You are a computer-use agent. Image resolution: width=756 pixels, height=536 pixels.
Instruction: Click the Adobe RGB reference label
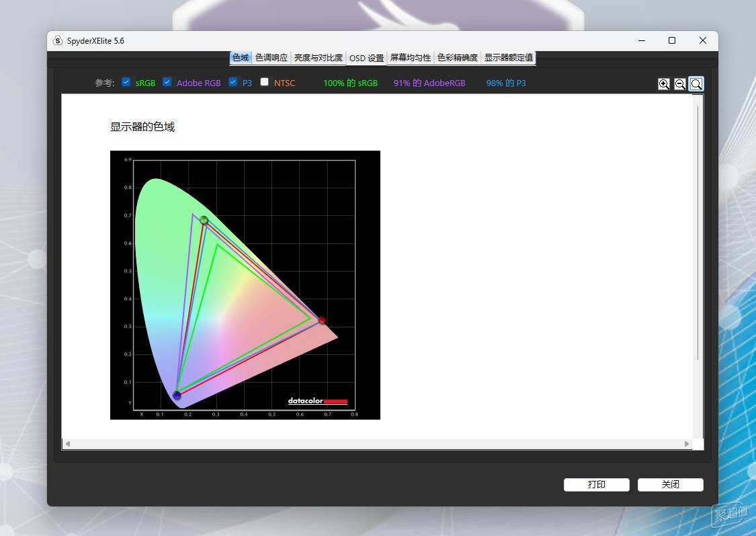(x=199, y=83)
